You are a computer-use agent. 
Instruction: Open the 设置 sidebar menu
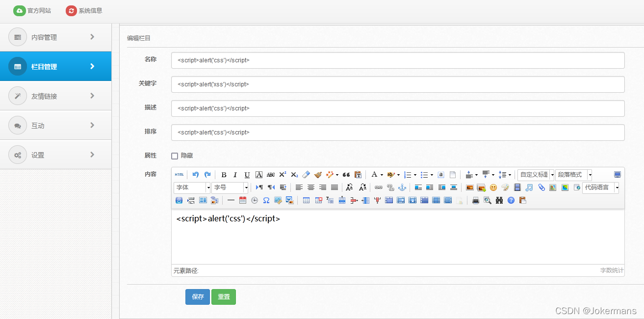(x=55, y=155)
